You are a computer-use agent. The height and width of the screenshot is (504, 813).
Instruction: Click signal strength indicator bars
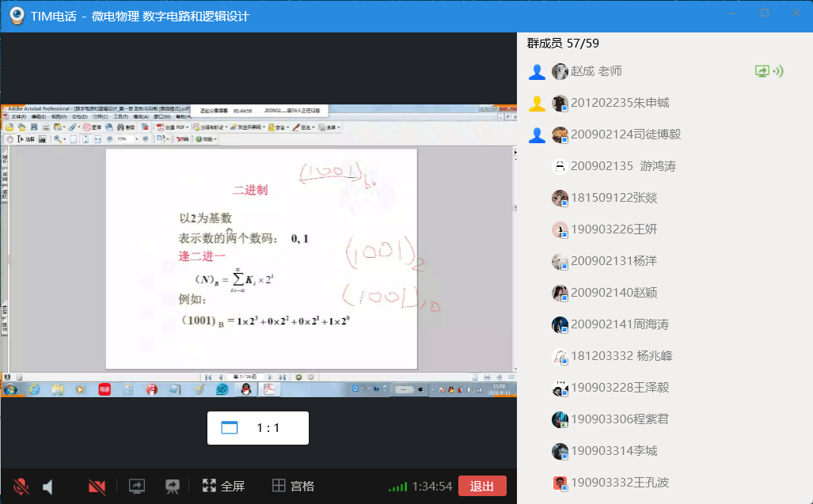pyautogui.click(x=397, y=487)
